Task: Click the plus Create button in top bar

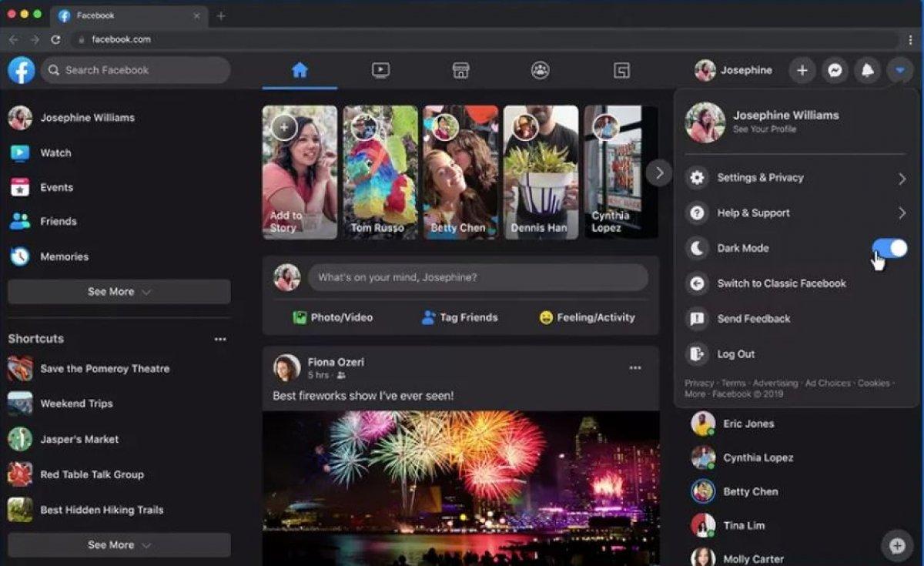Action: pyautogui.click(x=802, y=70)
